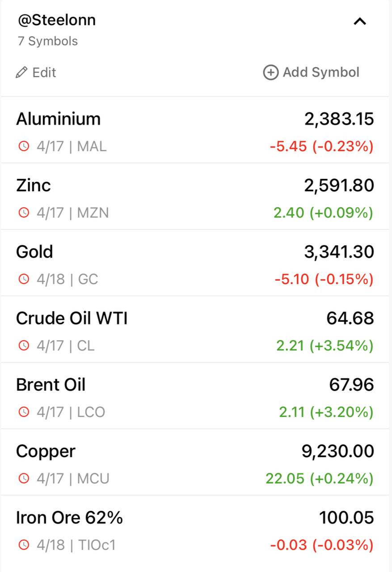This screenshot has height=572, width=392.
Task: Tap the @Steelonn watchlist title
Action: (57, 20)
